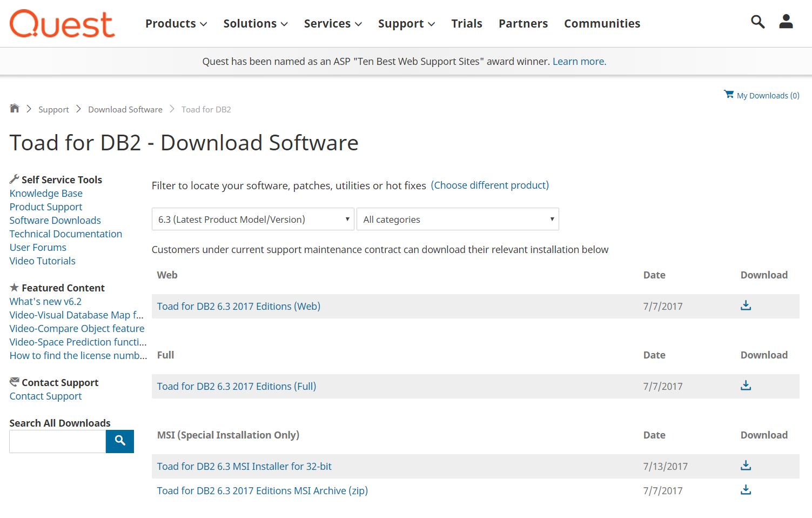Screen dimensions: 812x518
Task: Download the 2017 Editions MSI Archive (zip)
Action: point(746,490)
